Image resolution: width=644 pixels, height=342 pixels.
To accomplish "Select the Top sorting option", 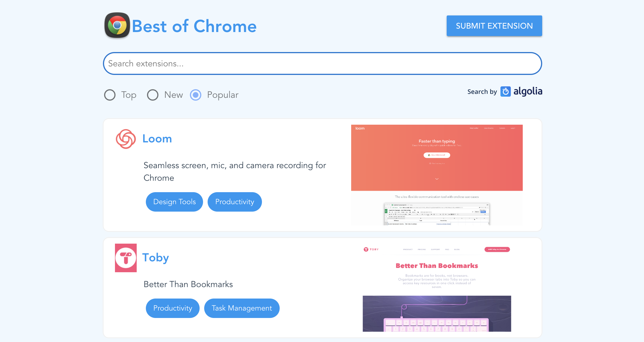I will coord(110,95).
